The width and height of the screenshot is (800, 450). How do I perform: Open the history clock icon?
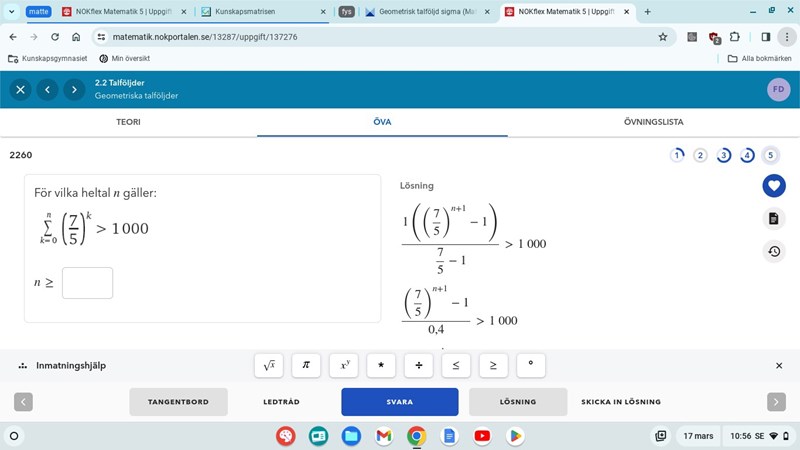[x=774, y=251]
